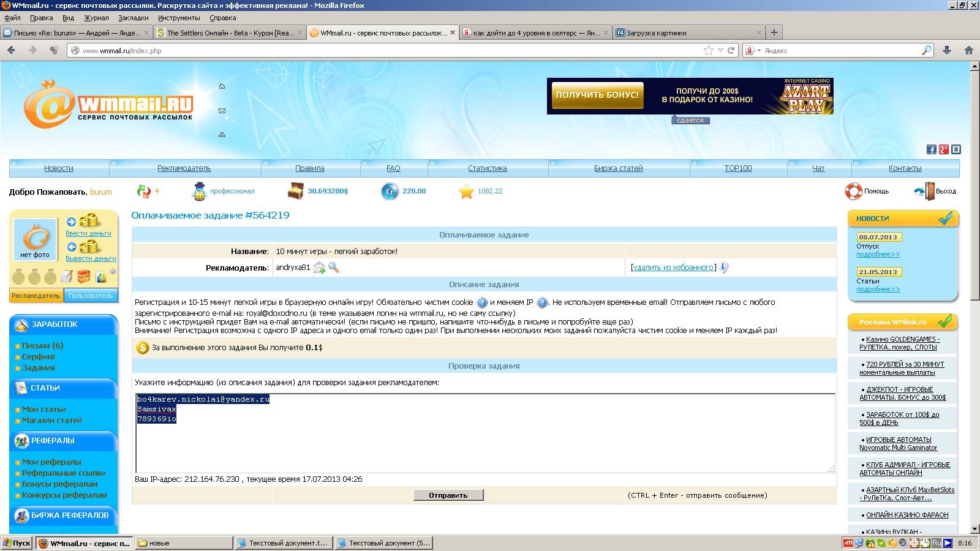This screenshot has width=980, height=551.
Task: Click the envelope icon beside the wmmail logo
Action: tap(222, 111)
